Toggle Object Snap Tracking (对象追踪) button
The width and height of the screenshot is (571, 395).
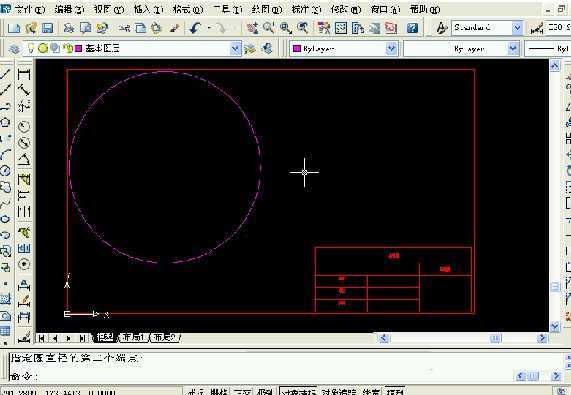coord(339,392)
